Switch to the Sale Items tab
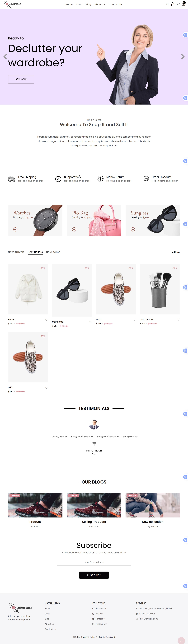The height and width of the screenshot is (644, 188). click(53, 252)
